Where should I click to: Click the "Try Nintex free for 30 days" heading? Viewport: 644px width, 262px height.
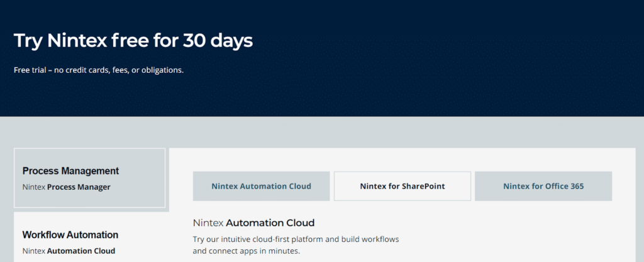(x=133, y=41)
